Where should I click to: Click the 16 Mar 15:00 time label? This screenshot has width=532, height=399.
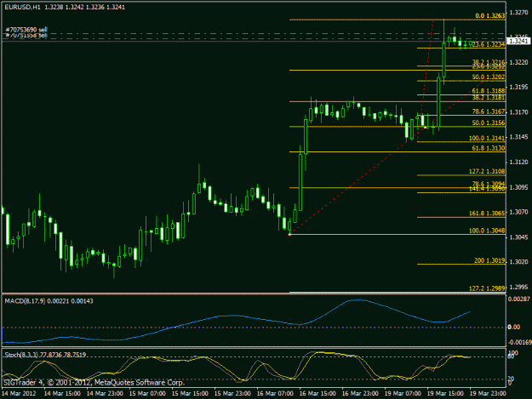click(x=317, y=393)
